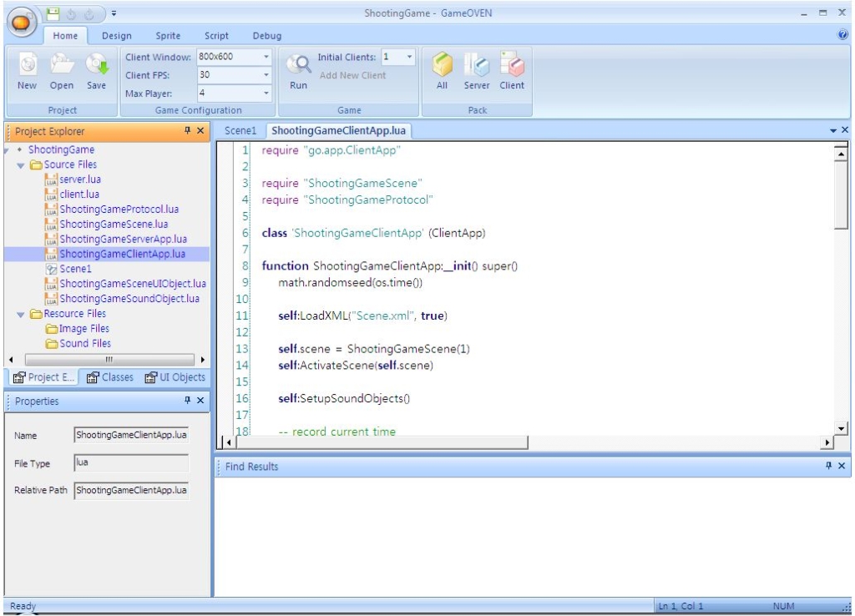
Task: Click the quick access Save icon
Action: [53, 13]
